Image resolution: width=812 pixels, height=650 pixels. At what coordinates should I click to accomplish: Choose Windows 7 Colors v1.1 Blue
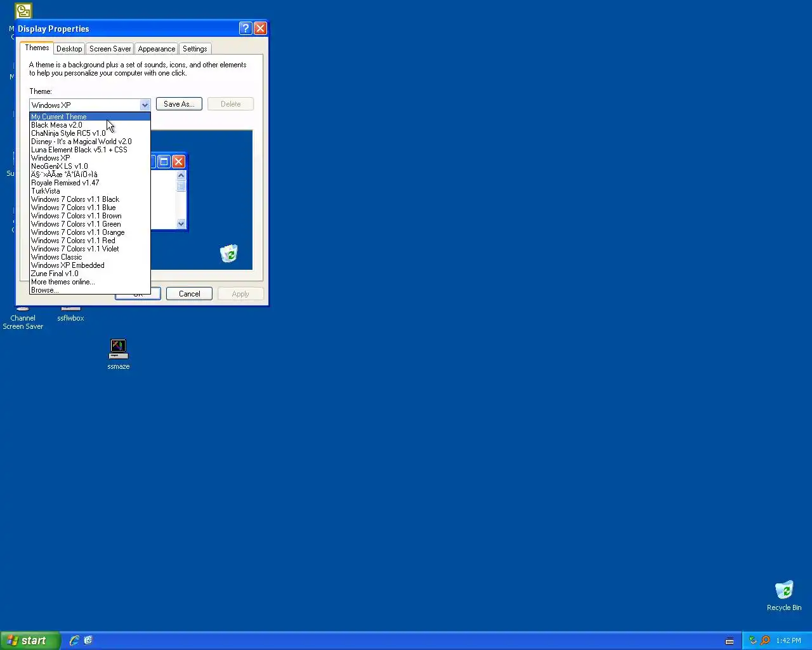click(x=89, y=208)
